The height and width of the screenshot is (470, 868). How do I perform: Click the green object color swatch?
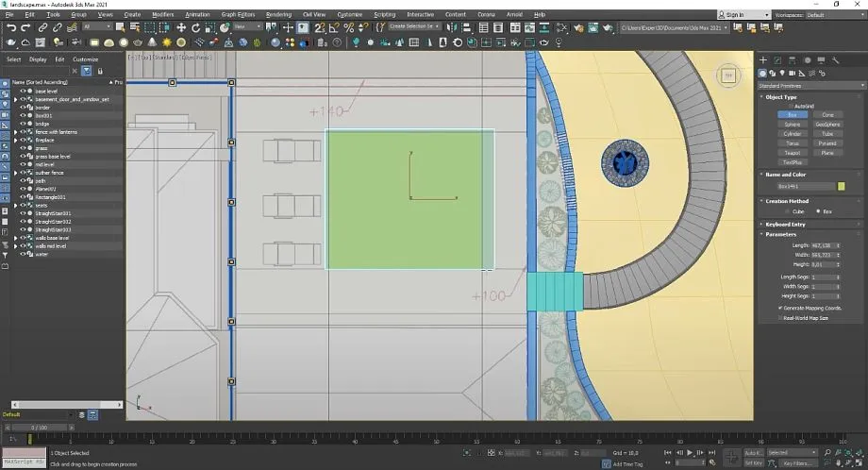click(x=841, y=187)
